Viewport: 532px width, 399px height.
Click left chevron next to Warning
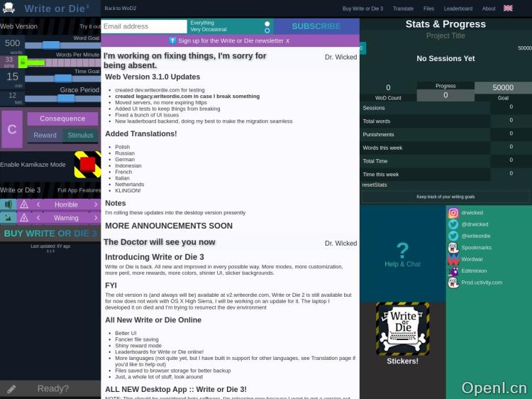point(39,218)
